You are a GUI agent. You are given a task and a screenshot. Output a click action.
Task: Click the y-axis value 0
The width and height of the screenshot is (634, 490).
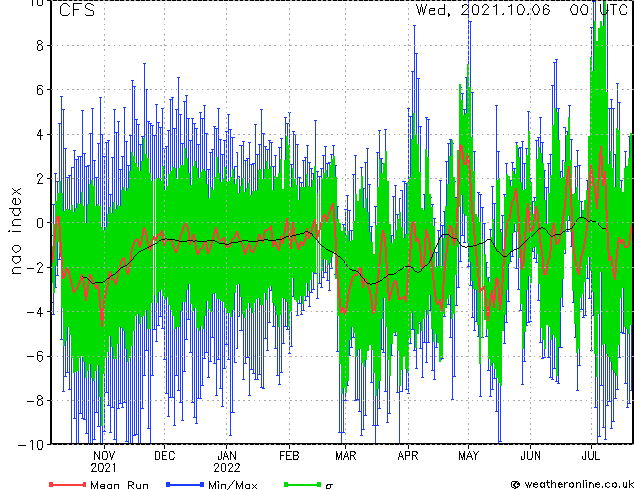click(x=40, y=223)
